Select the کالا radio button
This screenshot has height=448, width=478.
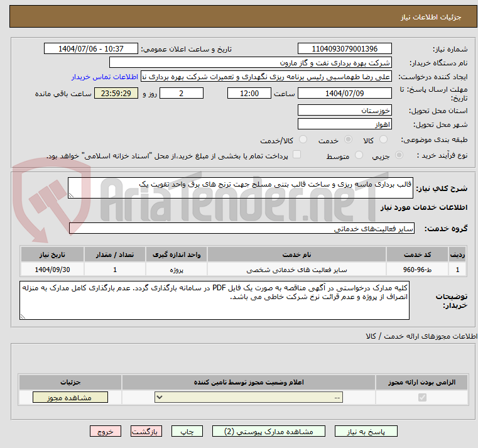tap(385, 139)
